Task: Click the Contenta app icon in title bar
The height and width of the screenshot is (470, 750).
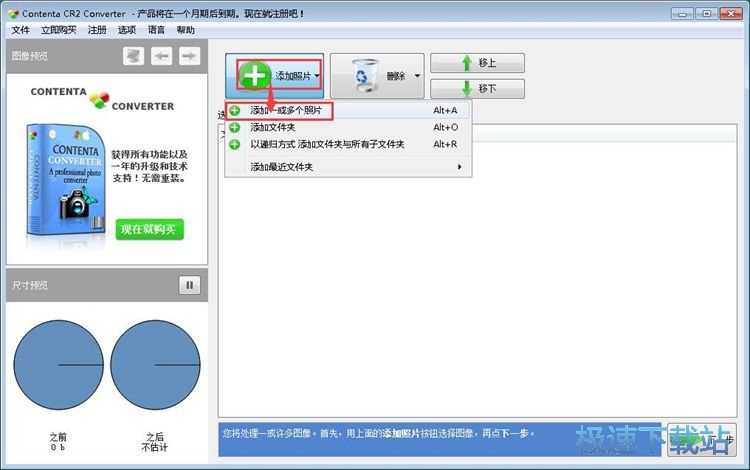Action: [x=13, y=14]
